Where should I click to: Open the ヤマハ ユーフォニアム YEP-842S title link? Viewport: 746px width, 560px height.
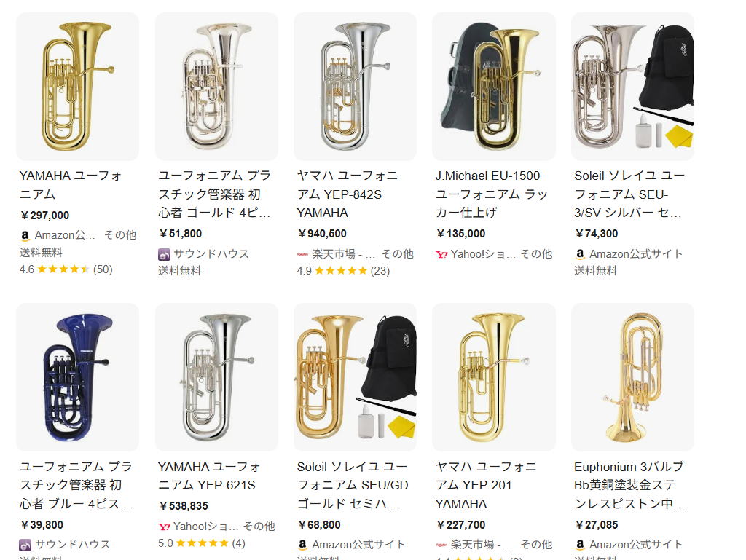[x=348, y=194]
